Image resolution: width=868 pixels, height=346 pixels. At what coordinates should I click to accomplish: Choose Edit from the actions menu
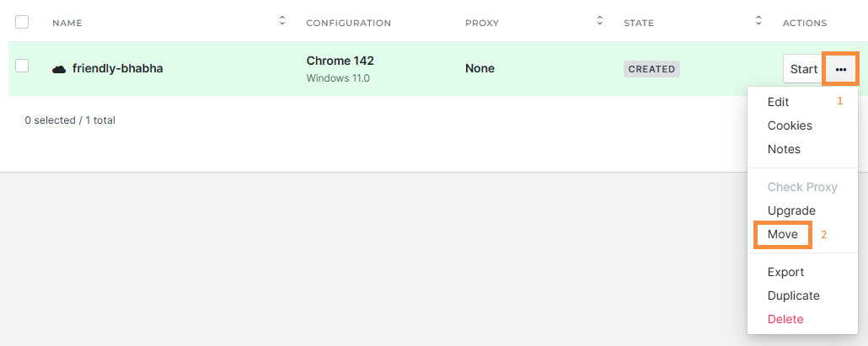point(778,102)
